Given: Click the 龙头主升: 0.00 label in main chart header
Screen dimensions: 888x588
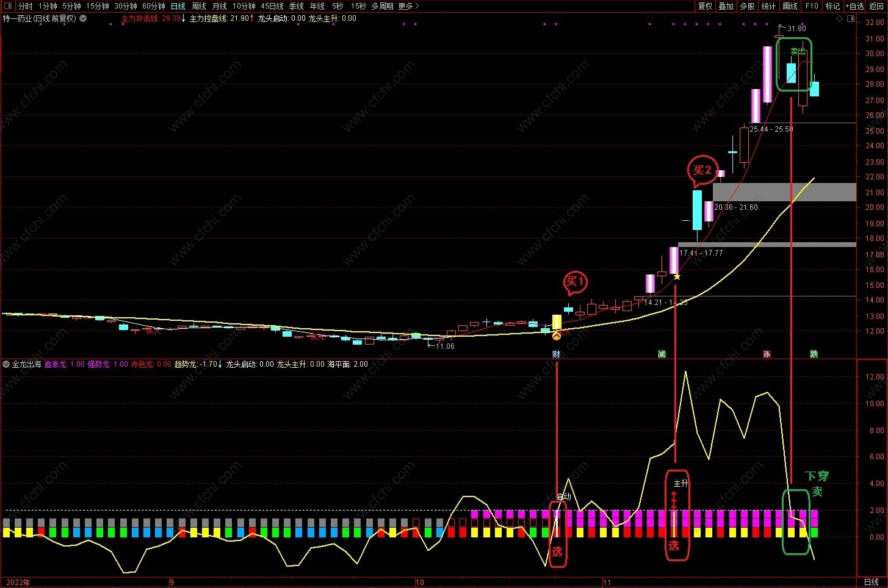Looking at the screenshot, I should point(332,18).
